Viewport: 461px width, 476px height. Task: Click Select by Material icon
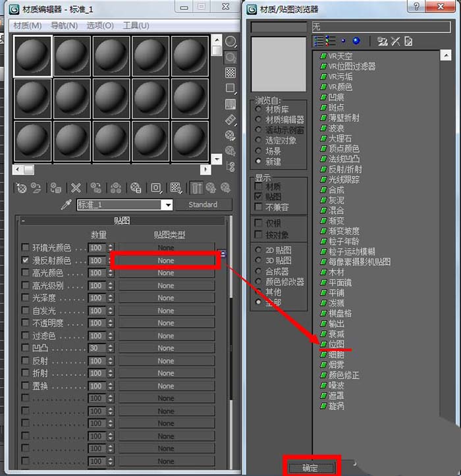click(x=230, y=151)
